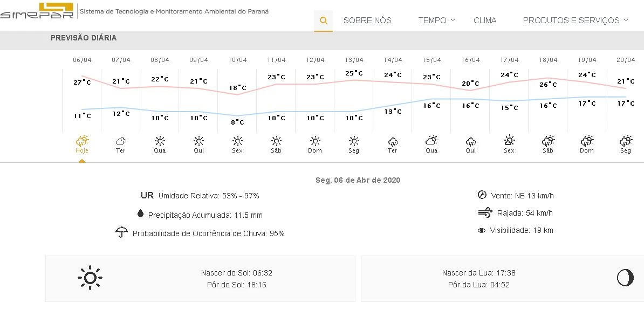Open the SOBRE NÓS menu item
This screenshot has width=644, height=310.
pos(367,20)
